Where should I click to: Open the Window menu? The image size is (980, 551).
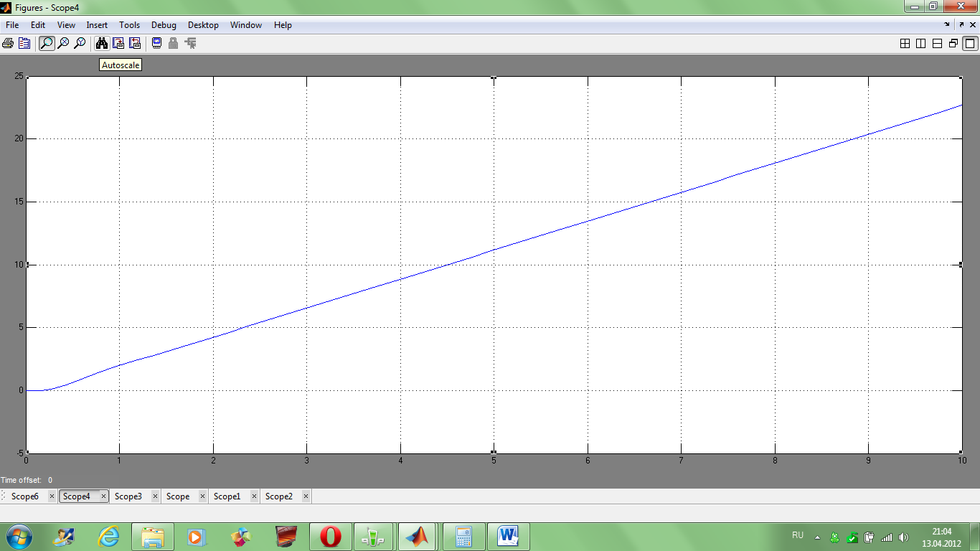click(x=246, y=25)
